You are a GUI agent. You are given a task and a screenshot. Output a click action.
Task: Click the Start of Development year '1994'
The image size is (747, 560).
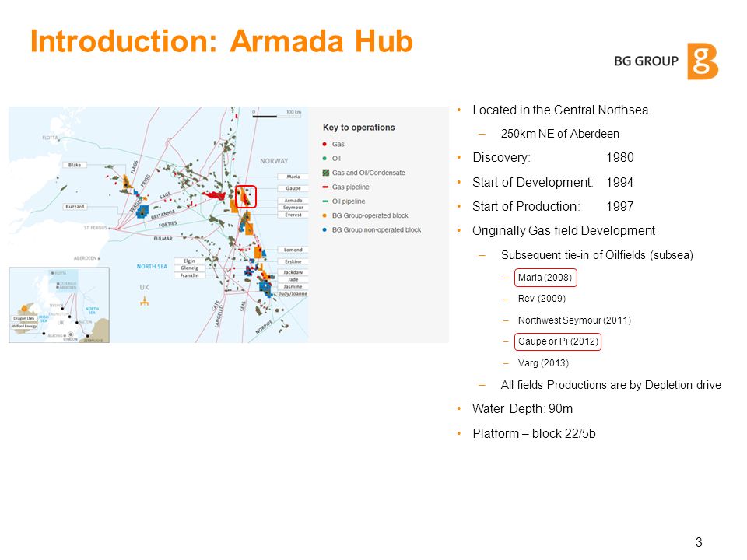pos(620,182)
